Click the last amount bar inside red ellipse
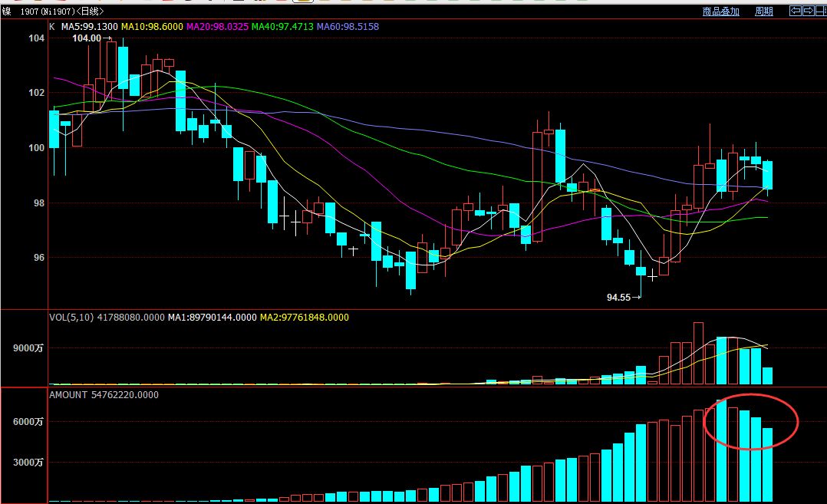Screen dimensions: 827x504 (767, 464)
